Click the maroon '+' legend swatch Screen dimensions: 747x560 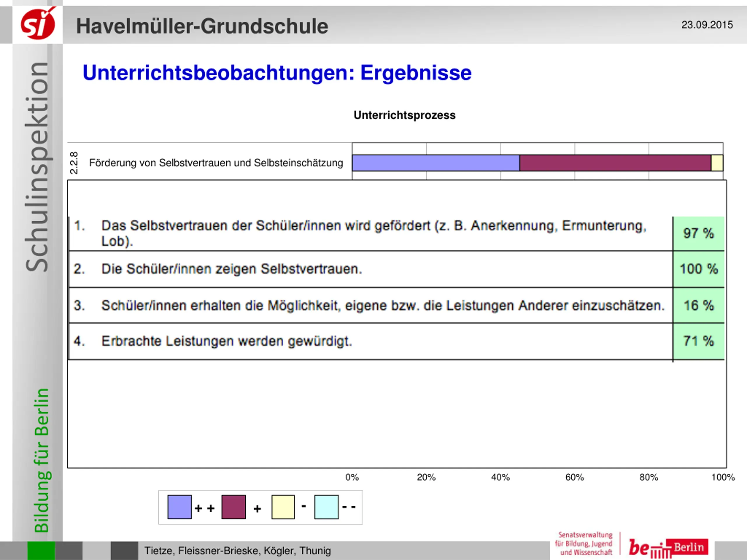pyautogui.click(x=233, y=507)
